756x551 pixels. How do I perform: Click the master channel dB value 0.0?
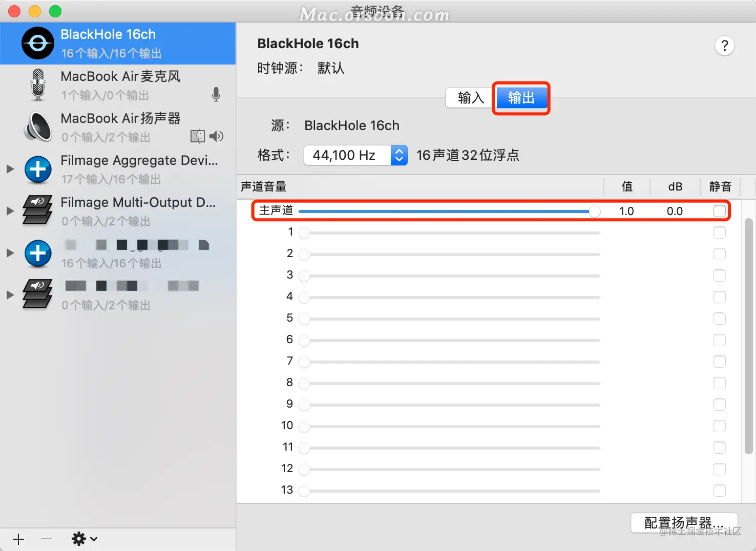(x=675, y=211)
